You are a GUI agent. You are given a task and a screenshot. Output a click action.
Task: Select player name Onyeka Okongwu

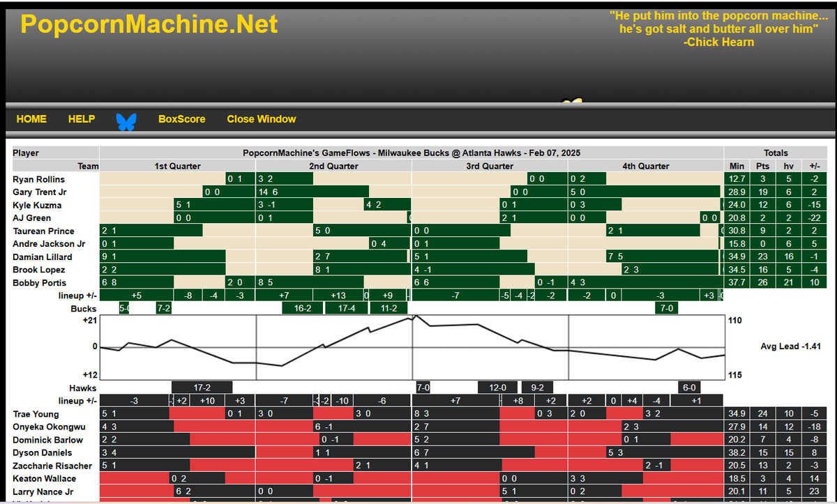[x=49, y=427]
